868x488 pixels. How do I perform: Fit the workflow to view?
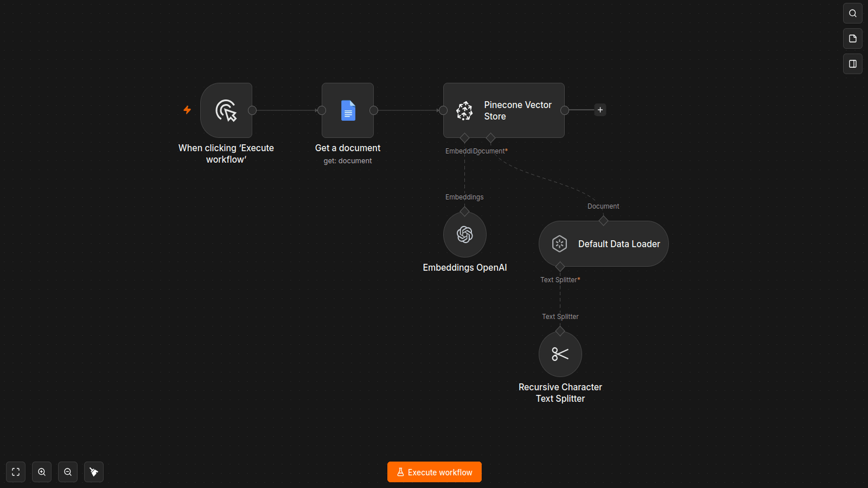[x=16, y=472]
